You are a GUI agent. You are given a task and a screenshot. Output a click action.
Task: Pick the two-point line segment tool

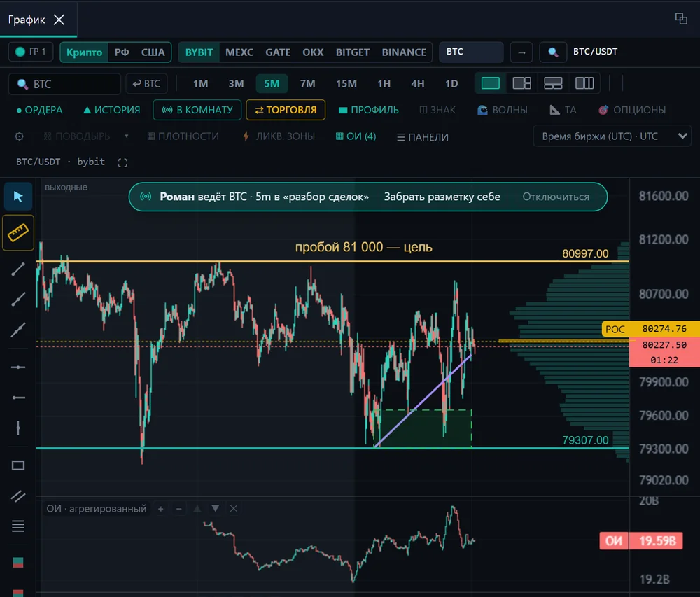[18, 269]
